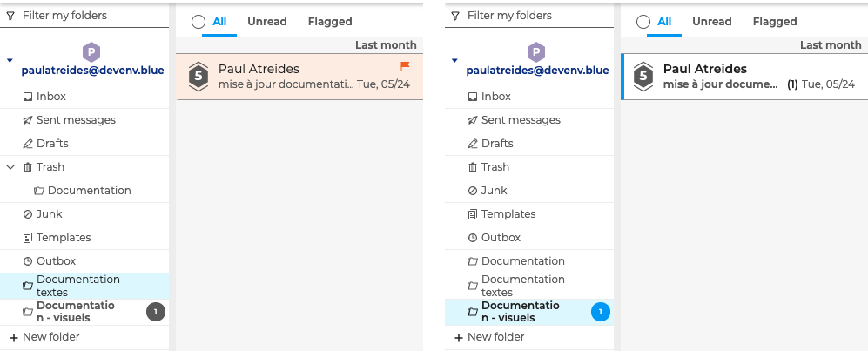
Task: Open Templates folder in the right panel
Action: [529, 213]
